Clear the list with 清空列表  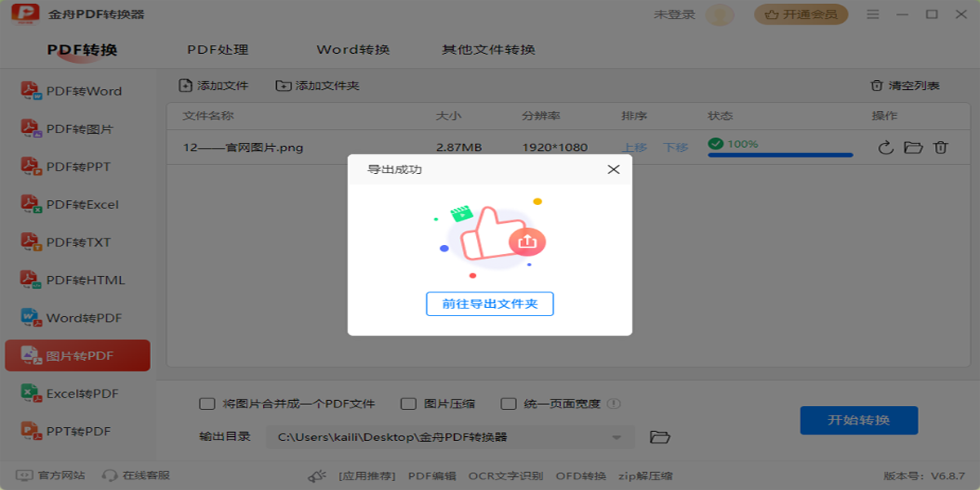(x=905, y=86)
